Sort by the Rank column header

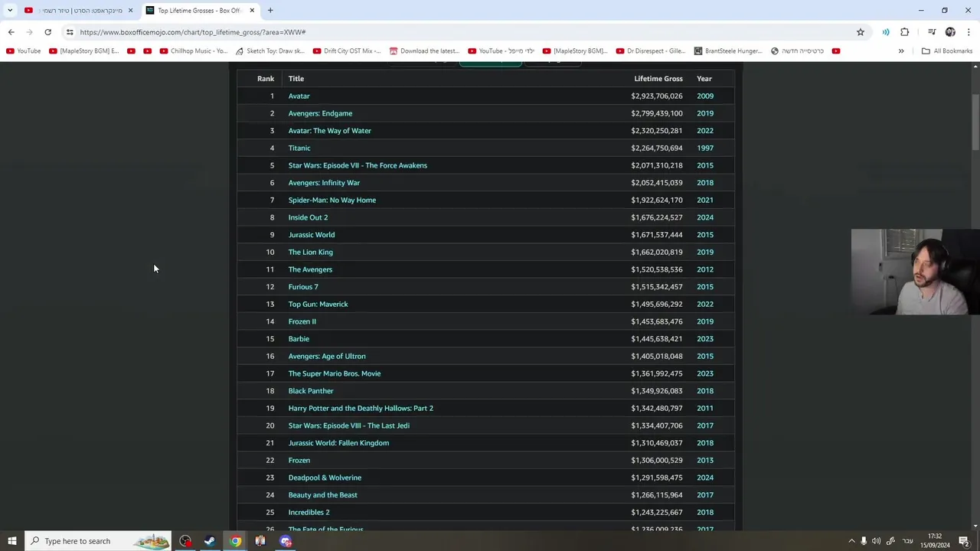click(266, 79)
